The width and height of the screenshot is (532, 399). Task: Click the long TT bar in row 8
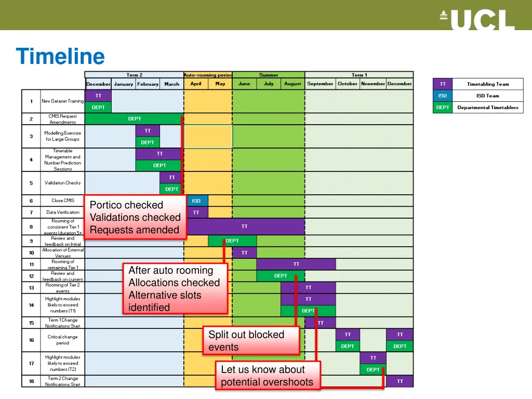pos(246,227)
